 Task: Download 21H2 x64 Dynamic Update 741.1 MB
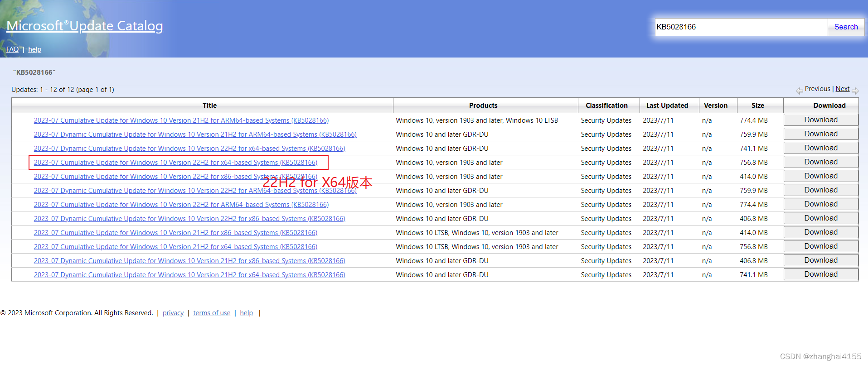(821, 274)
